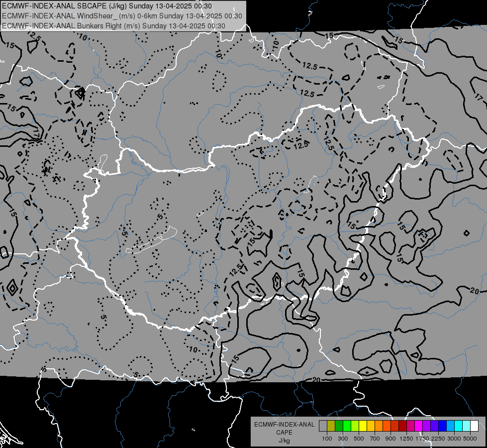Select the amber swatch left of 700
487x448 pixels.
[x=371, y=426]
